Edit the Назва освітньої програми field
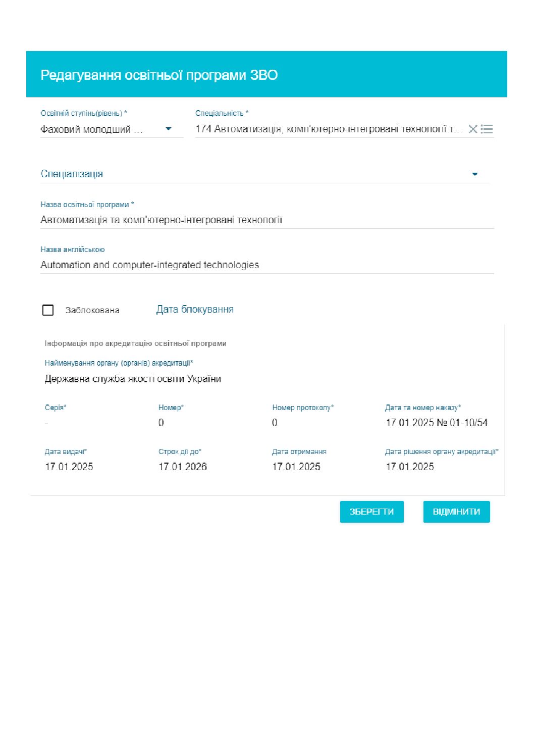The height and width of the screenshot is (756, 534). pyautogui.click(x=266, y=220)
